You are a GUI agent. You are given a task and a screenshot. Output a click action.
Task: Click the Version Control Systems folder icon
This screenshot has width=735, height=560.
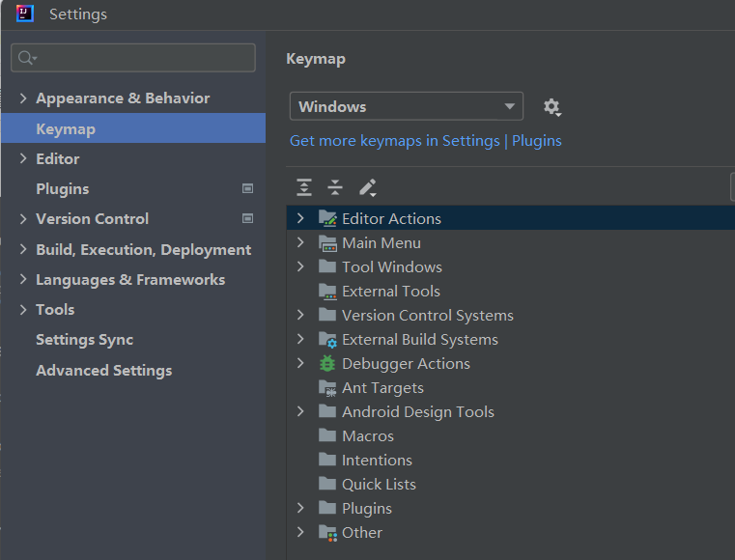tap(327, 315)
